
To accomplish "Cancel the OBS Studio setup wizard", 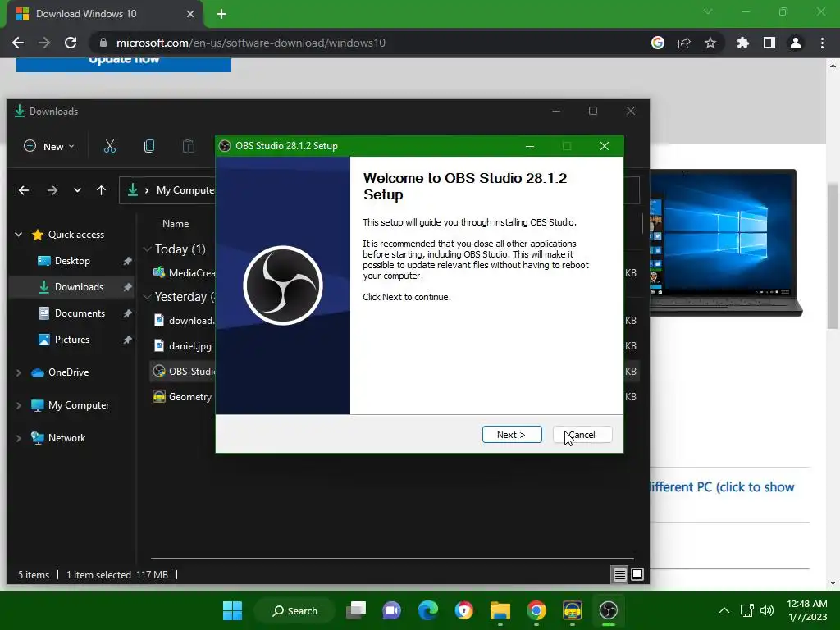I will click(x=582, y=435).
